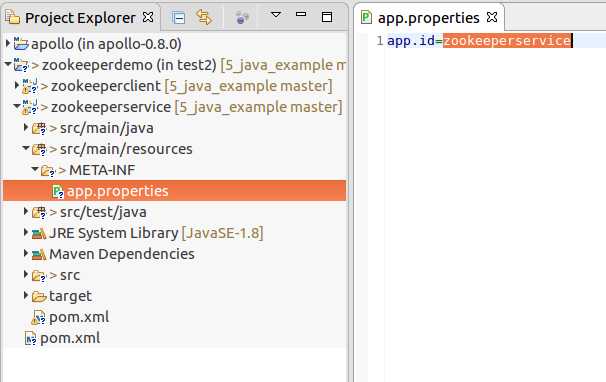Expand the Maven Dependencies node
This screenshot has width=606, height=382.
click(x=26, y=253)
